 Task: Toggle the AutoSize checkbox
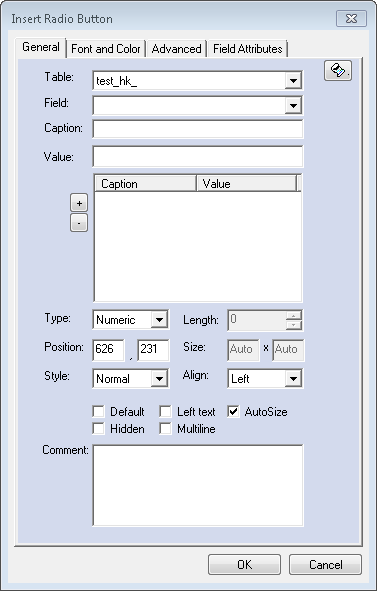point(233,412)
